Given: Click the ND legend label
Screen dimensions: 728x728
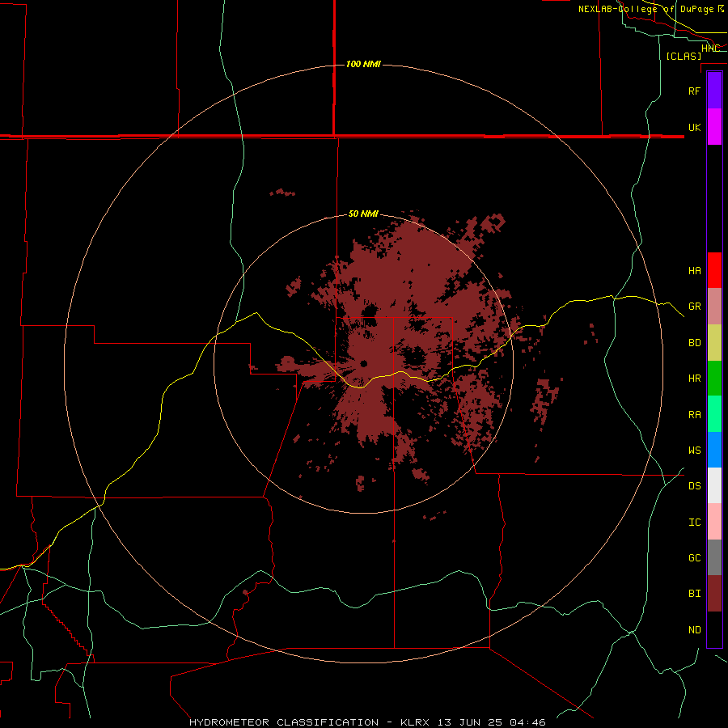Looking at the screenshot, I should [694, 630].
